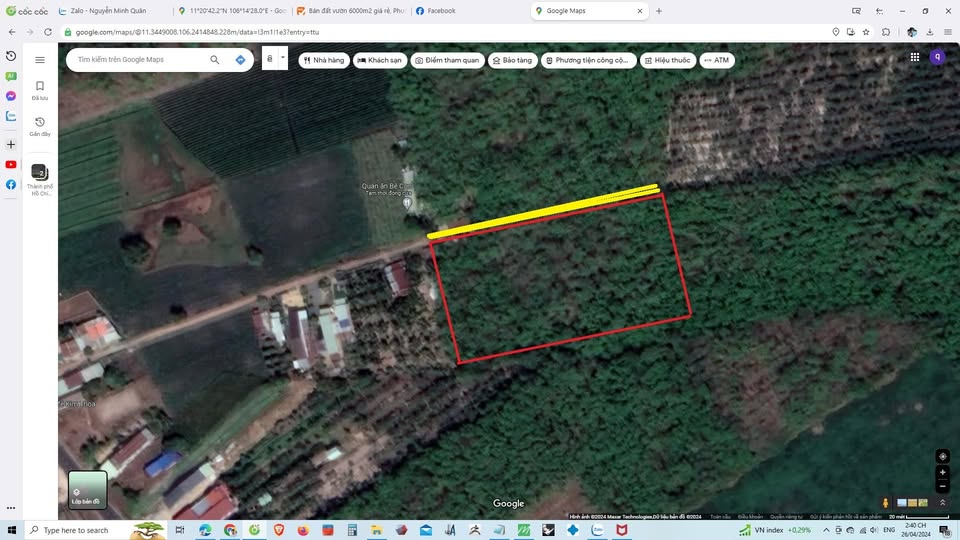Click the show my location button
Viewport: 960px width, 540px height.
point(942,456)
